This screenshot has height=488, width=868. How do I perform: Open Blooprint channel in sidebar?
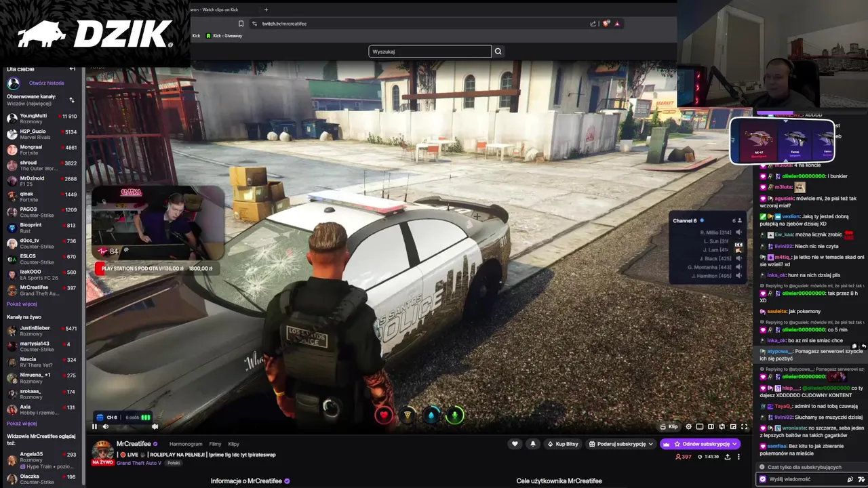41,228
